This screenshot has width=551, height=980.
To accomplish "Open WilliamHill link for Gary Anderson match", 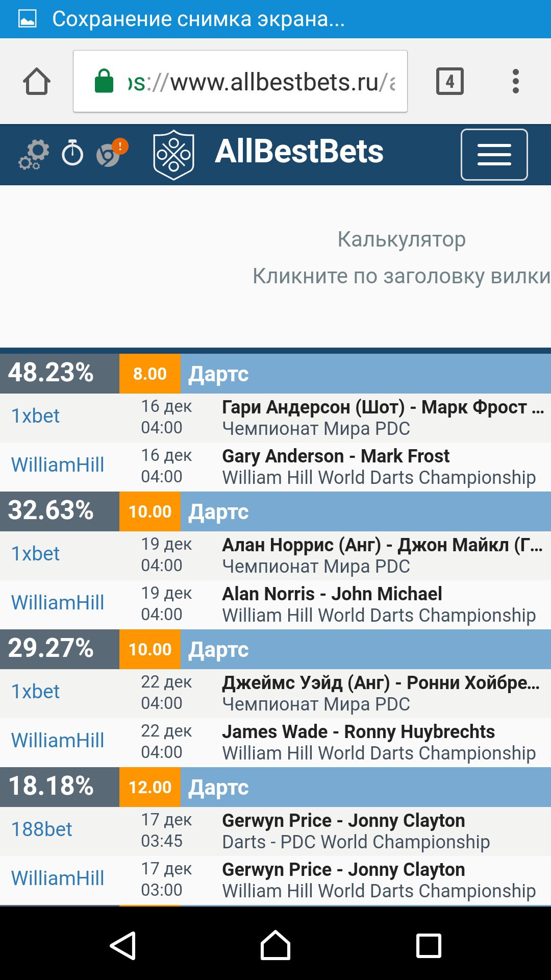I will pyautogui.click(x=58, y=465).
